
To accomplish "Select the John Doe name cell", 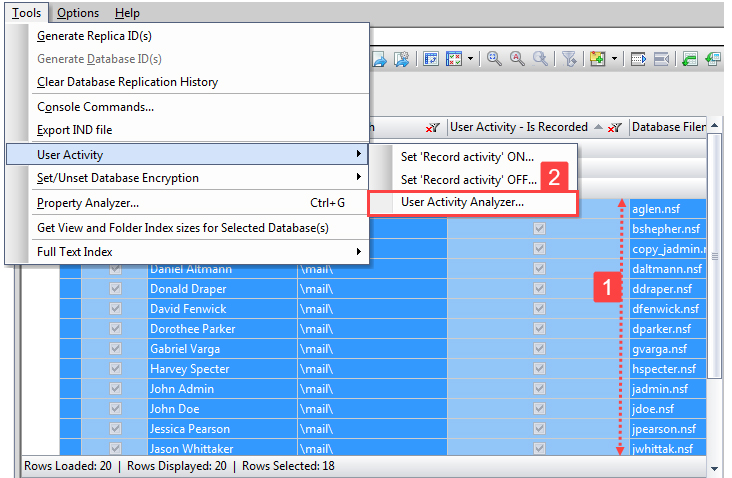I will pyautogui.click(x=222, y=409).
